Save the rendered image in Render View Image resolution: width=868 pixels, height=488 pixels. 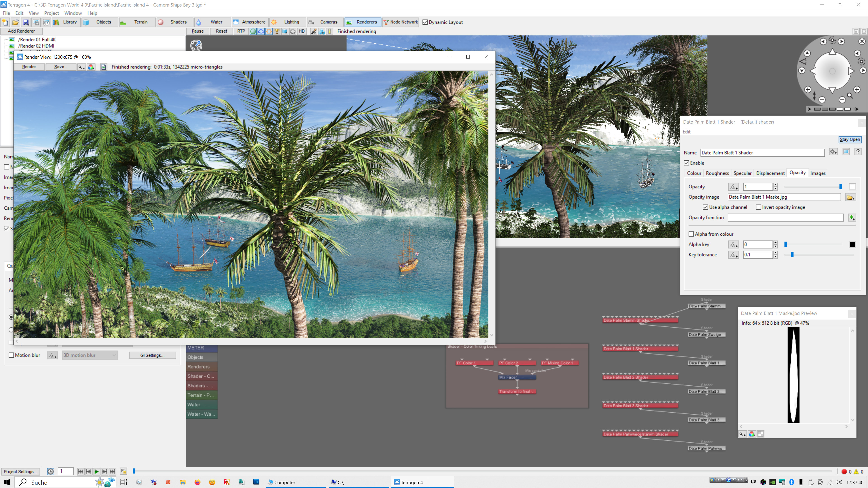click(61, 67)
